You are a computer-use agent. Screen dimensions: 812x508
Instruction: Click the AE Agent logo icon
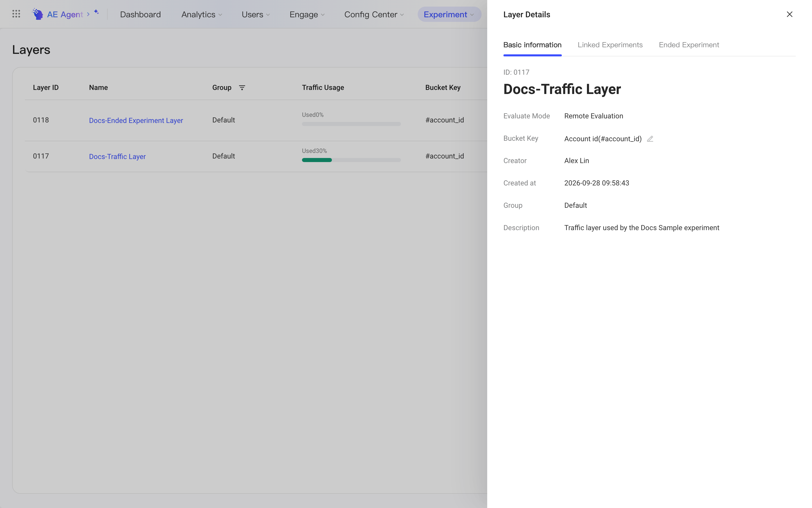pos(38,14)
